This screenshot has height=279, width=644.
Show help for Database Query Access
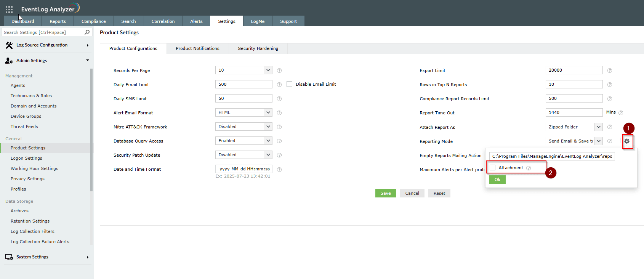tap(279, 141)
